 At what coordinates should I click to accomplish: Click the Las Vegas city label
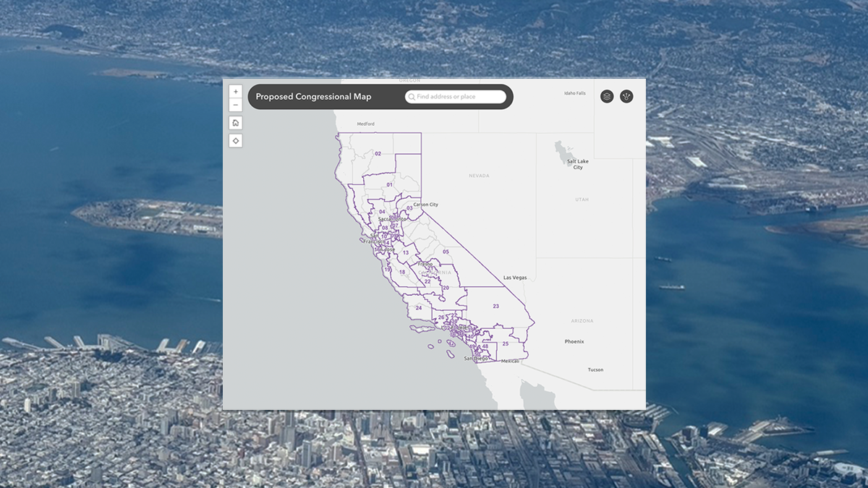point(515,277)
